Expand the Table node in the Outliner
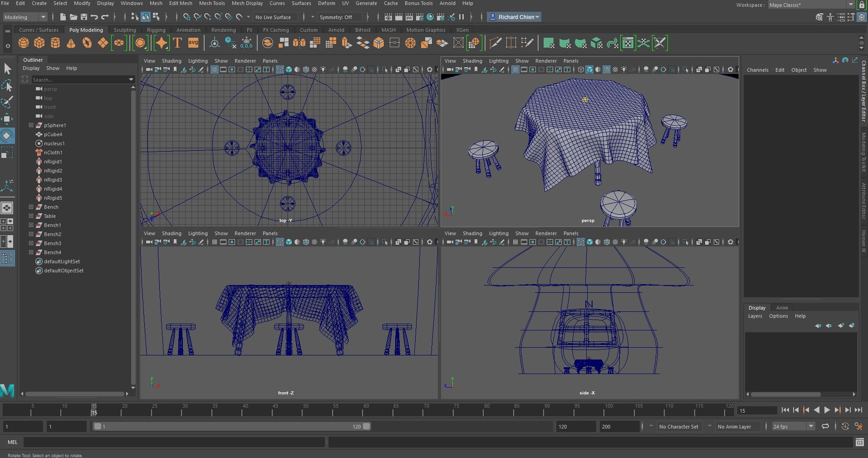Image resolution: width=868 pixels, height=458 pixels. (31, 216)
